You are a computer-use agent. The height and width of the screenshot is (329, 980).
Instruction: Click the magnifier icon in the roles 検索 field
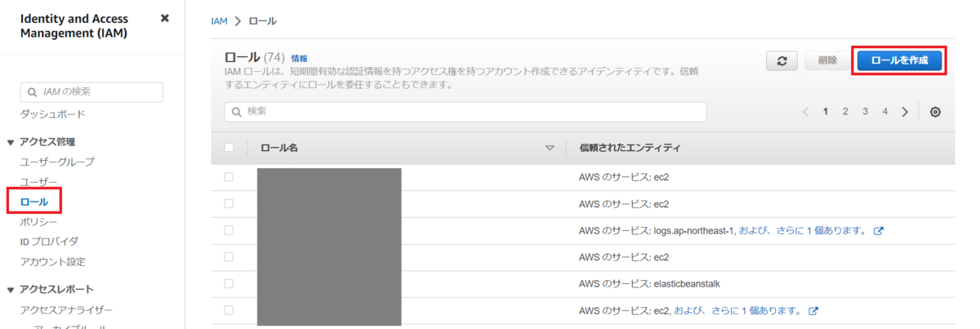click(x=237, y=111)
